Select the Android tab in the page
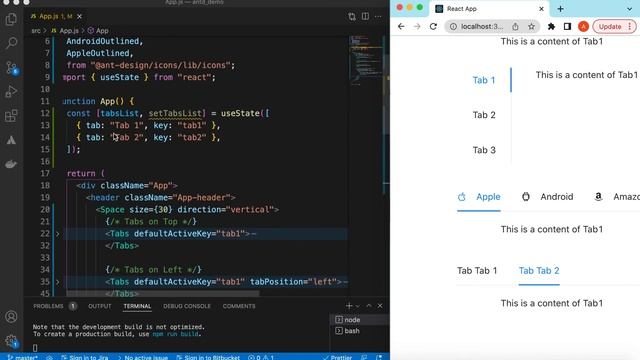 [547, 197]
